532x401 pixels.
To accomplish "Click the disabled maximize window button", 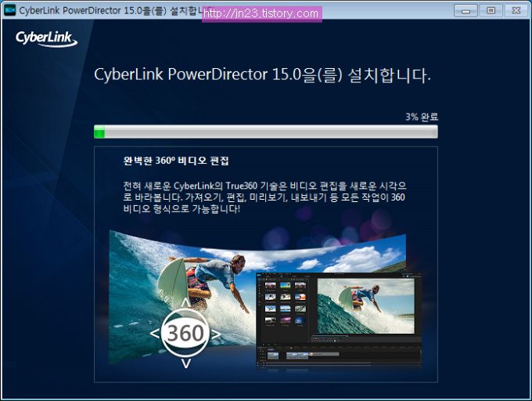I will 491,11.
